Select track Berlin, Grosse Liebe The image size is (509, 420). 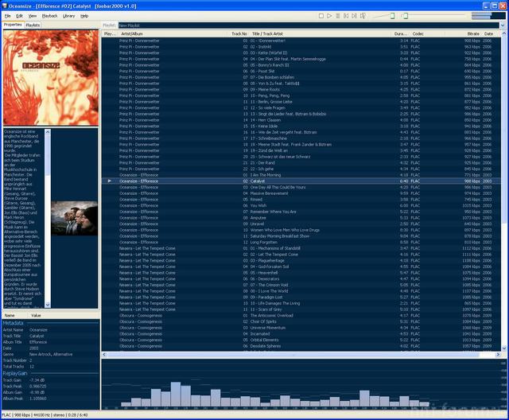coord(301,102)
